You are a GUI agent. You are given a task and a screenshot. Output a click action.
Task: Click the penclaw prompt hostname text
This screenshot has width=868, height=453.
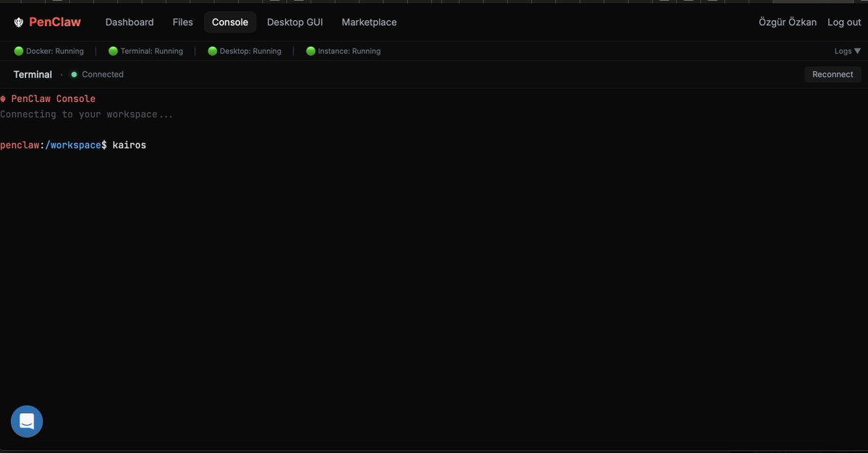click(x=20, y=145)
